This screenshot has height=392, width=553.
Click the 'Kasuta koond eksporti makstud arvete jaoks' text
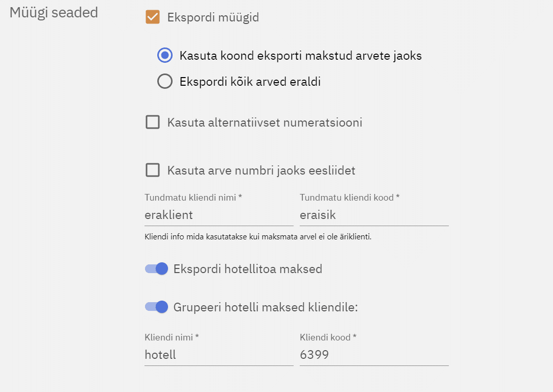click(x=300, y=56)
